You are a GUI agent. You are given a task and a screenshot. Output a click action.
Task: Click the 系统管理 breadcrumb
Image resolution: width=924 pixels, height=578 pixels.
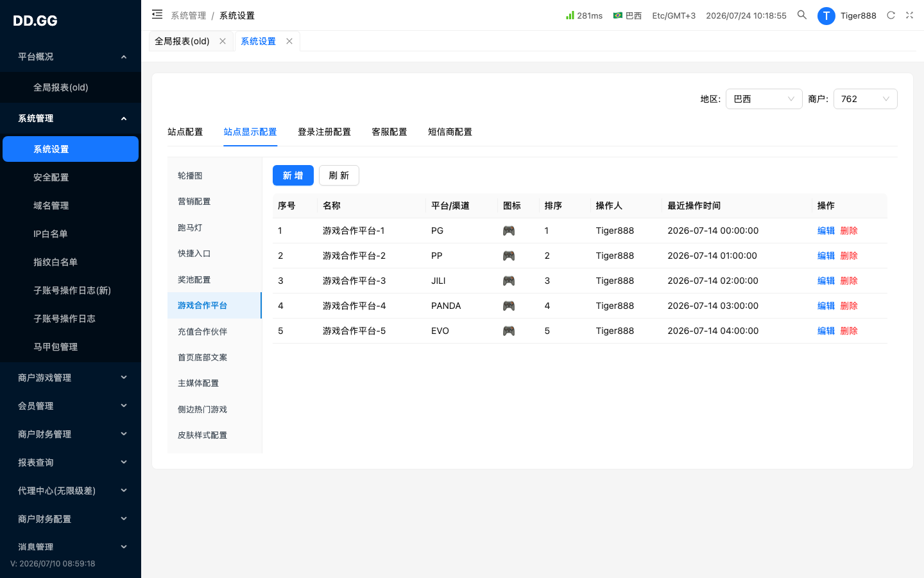tap(189, 15)
